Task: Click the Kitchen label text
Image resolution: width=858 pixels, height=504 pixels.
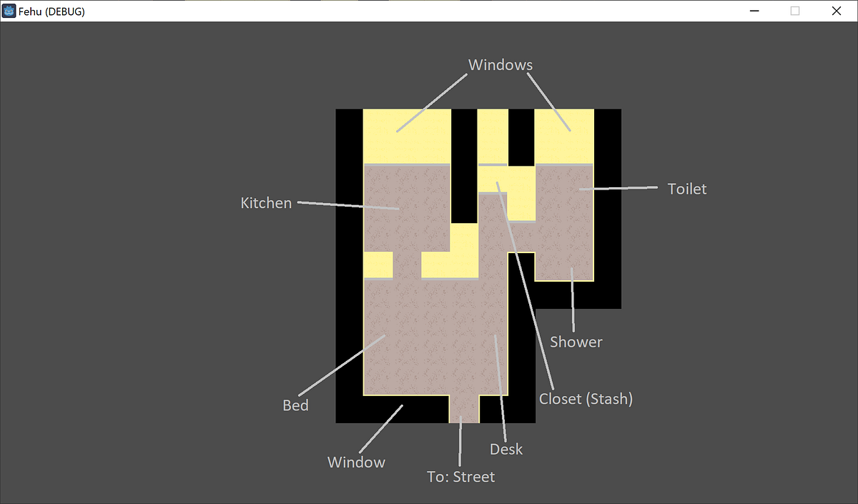Action: [266, 203]
